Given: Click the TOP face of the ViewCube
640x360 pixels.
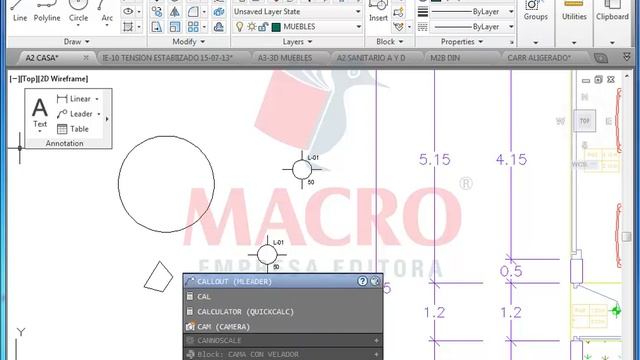Looking at the screenshot, I should (x=584, y=121).
